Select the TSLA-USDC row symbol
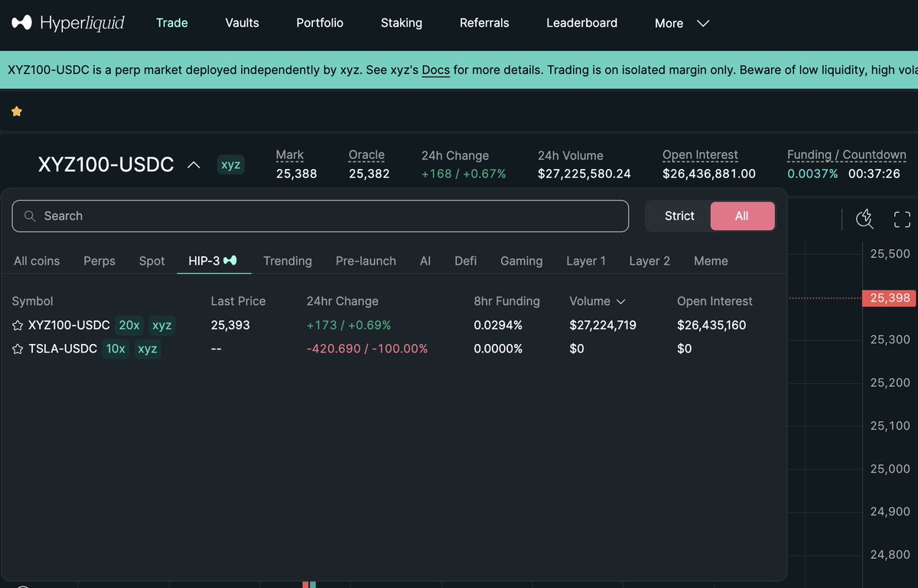 63,349
